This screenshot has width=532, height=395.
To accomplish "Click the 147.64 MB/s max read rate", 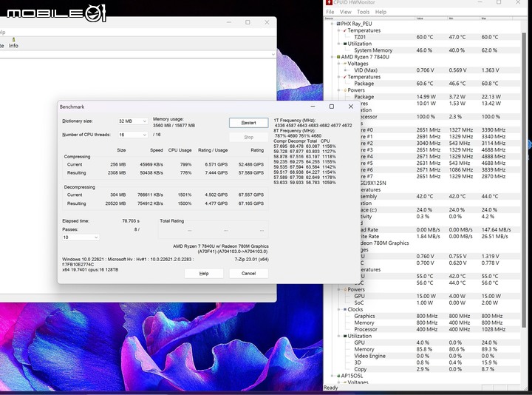I will 496,230.
